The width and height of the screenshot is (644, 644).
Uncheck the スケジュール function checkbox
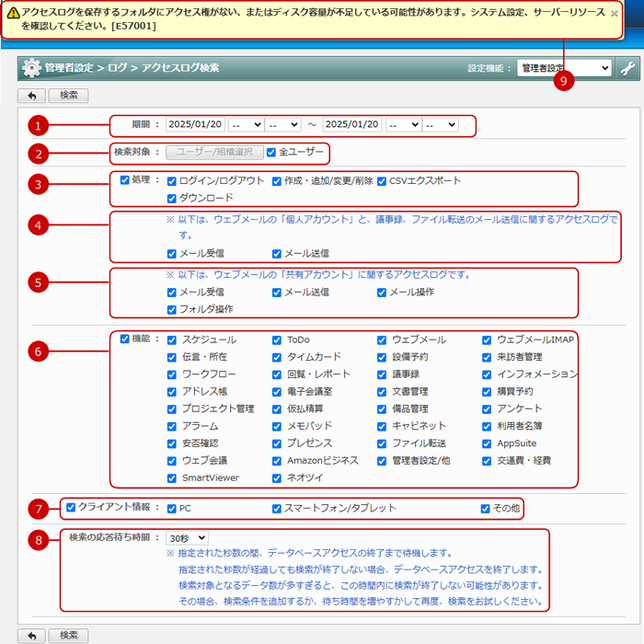(x=172, y=339)
